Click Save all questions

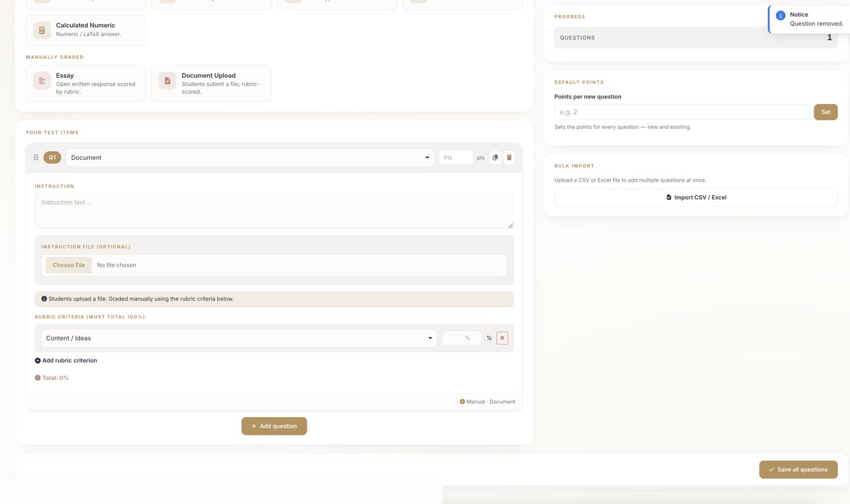[798, 469]
